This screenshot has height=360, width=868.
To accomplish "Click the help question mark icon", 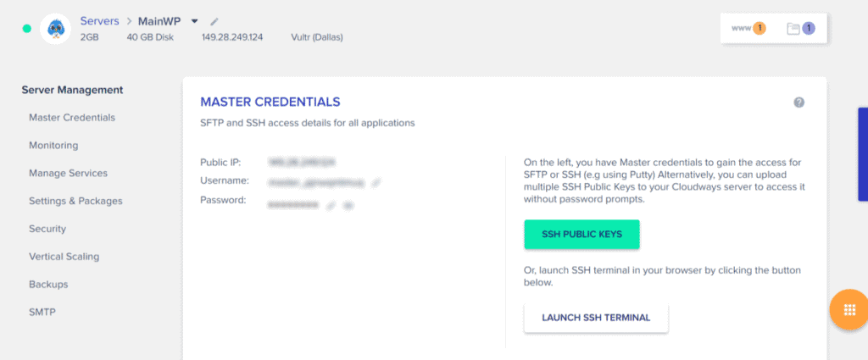I will pos(798,102).
